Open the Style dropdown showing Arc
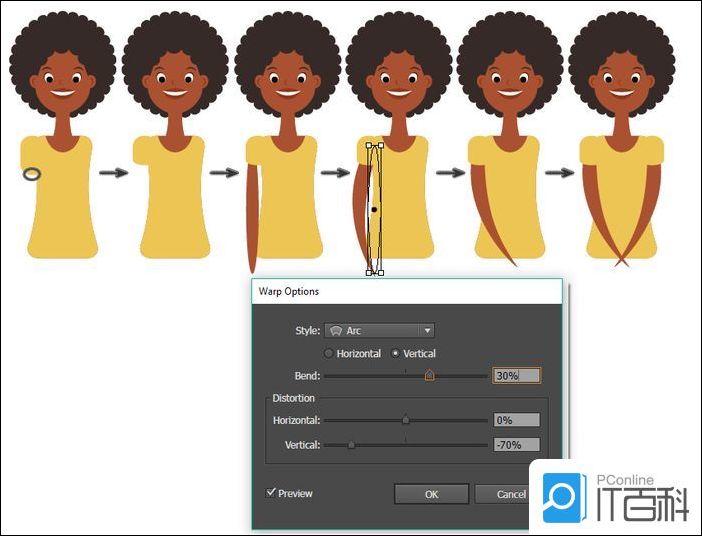Viewport: 702px width, 536px height. pos(379,330)
